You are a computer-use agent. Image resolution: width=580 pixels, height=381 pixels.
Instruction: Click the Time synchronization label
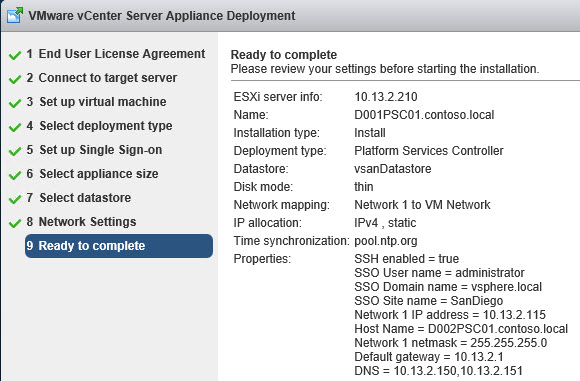pos(291,241)
